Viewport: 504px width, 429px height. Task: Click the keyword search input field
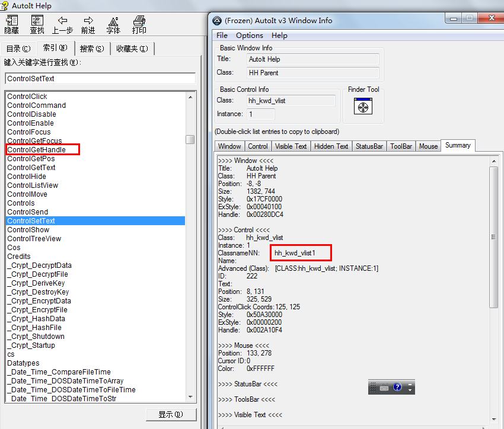click(x=100, y=79)
